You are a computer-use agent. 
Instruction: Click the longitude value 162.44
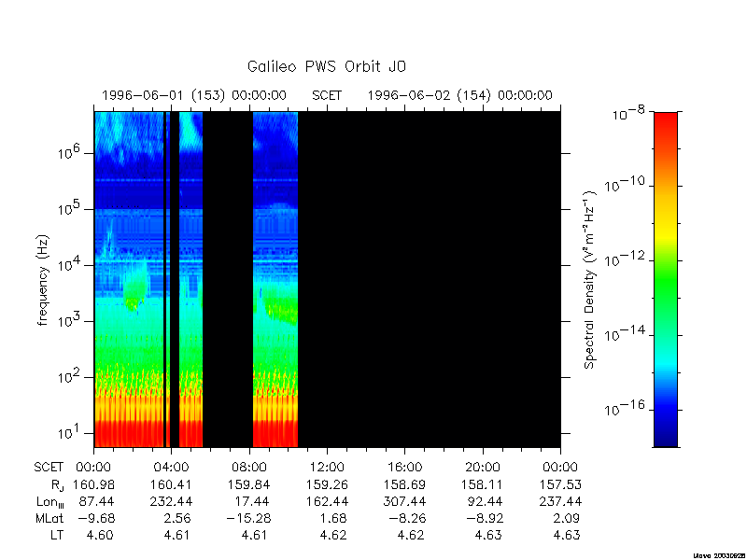[328, 501]
